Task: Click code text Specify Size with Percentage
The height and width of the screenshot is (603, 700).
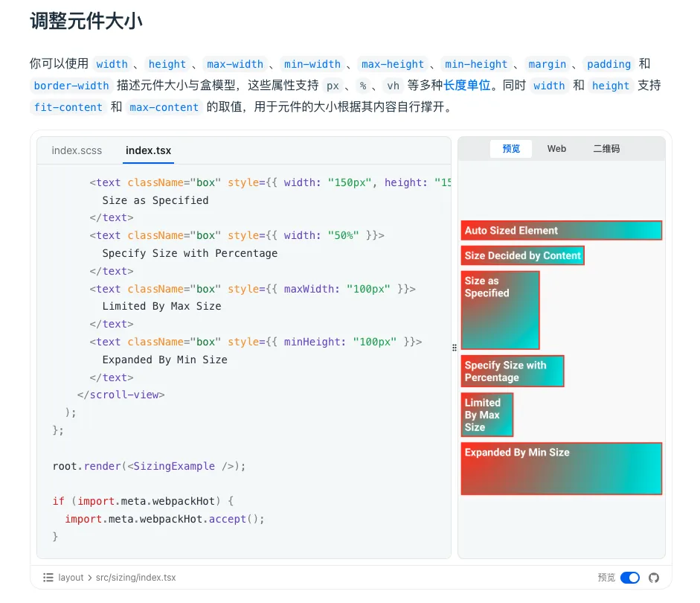Action: pos(190,253)
